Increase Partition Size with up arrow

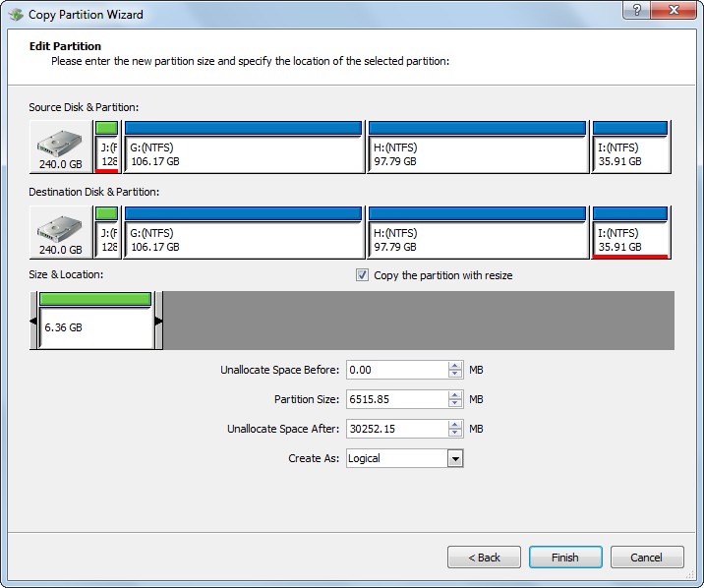point(455,395)
